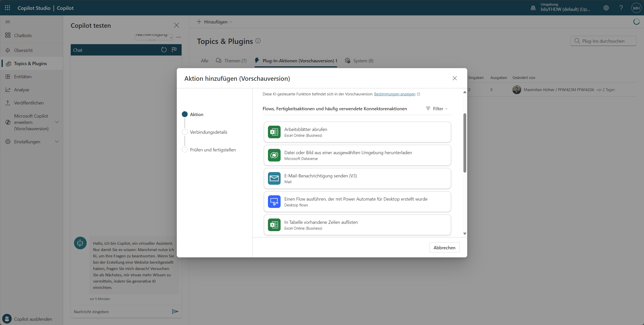Choose In Tabelle vorhandene Zeilen auflisten
The image size is (644, 325).
(357, 225)
